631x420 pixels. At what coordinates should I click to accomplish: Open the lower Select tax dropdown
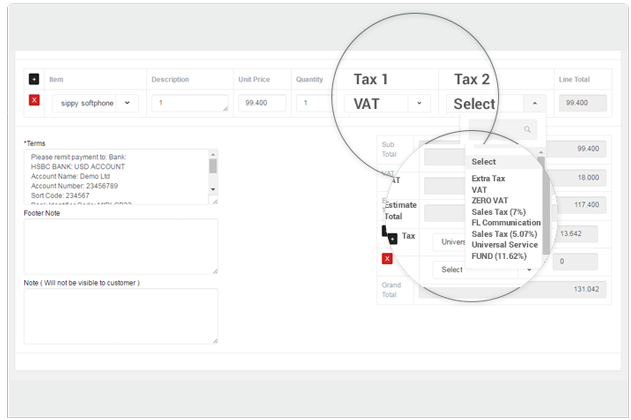point(526,269)
